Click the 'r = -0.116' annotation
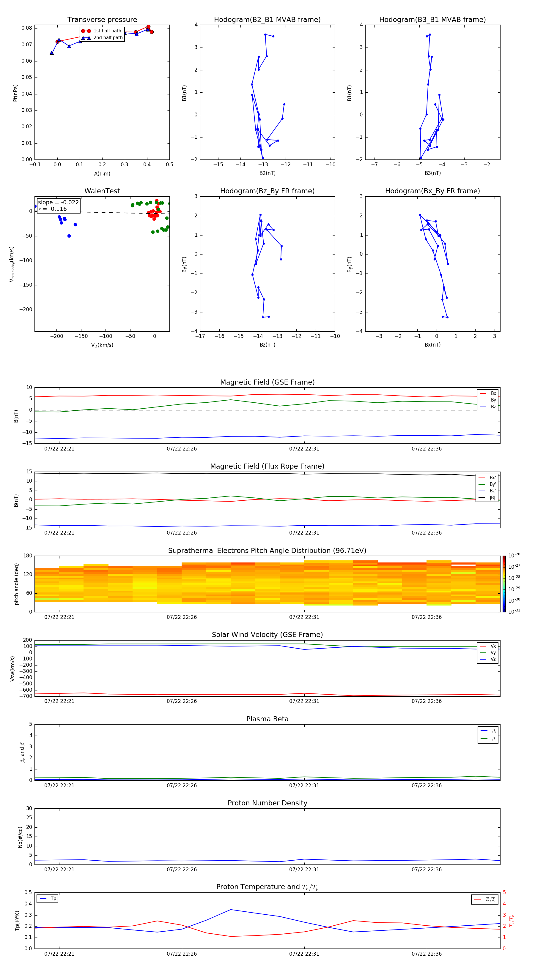 pos(53,209)
